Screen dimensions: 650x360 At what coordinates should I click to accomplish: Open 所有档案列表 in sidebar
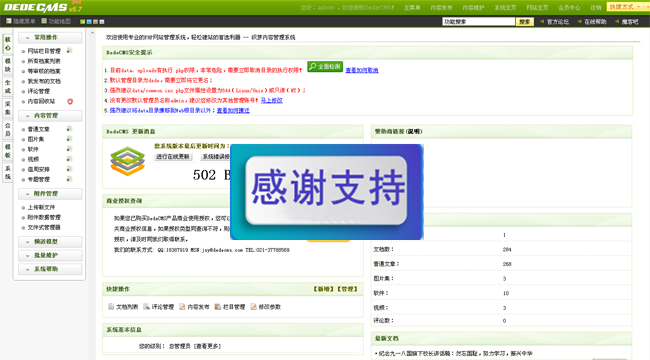(44, 61)
